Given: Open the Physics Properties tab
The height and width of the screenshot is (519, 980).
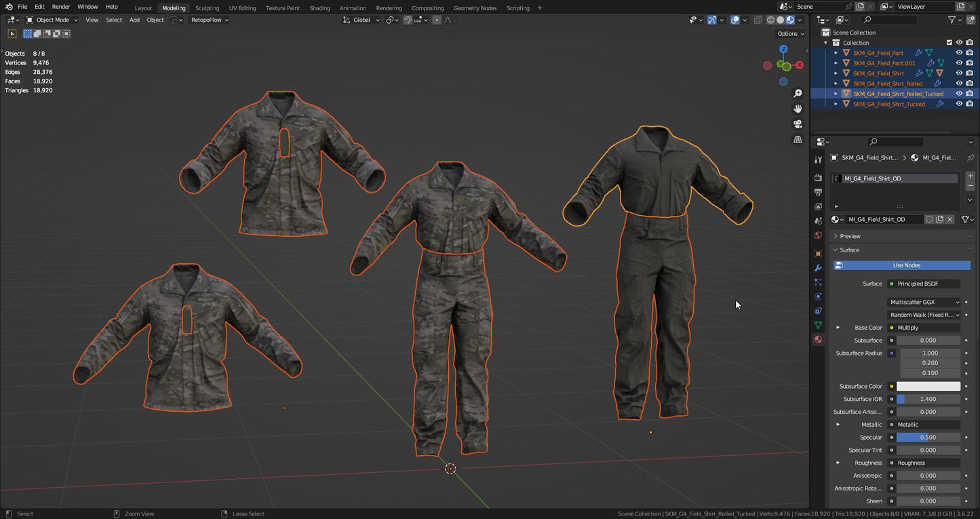Looking at the screenshot, I should coord(818,297).
